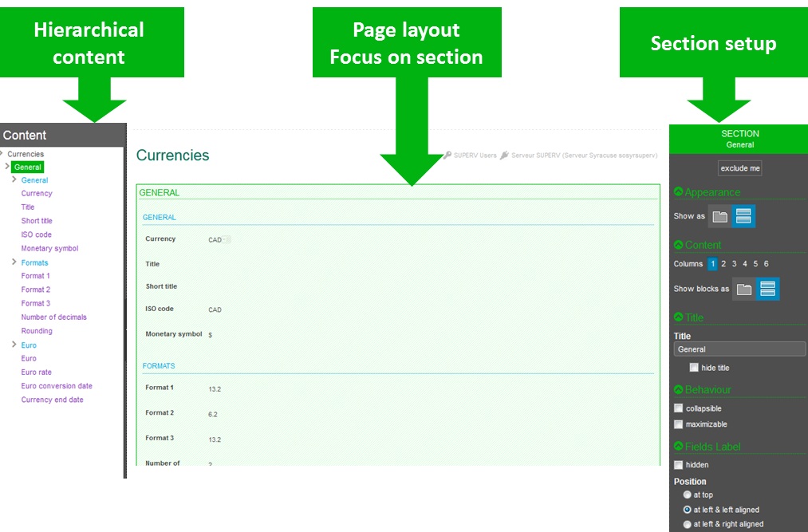Expand the Formats node in content tree
This screenshot has height=532, width=808.
[14, 262]
